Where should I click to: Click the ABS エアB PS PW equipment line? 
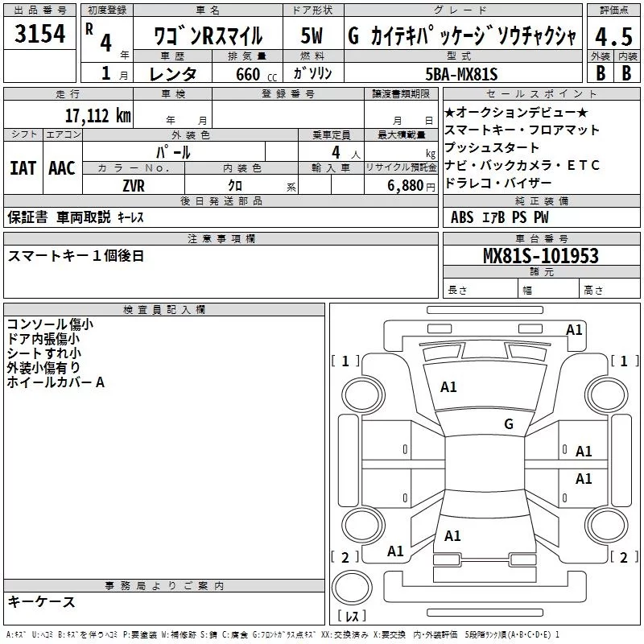(x=500, y=217)
